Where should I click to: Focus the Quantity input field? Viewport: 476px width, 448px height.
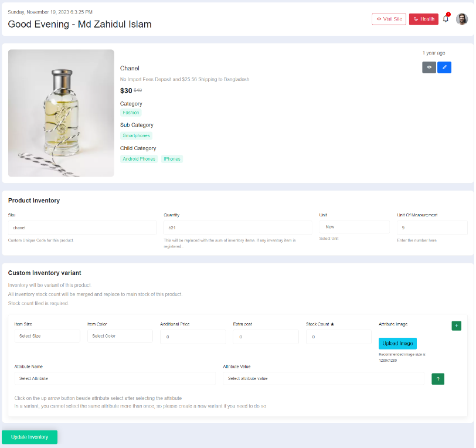pyautogui.click(x=237, y=228)
